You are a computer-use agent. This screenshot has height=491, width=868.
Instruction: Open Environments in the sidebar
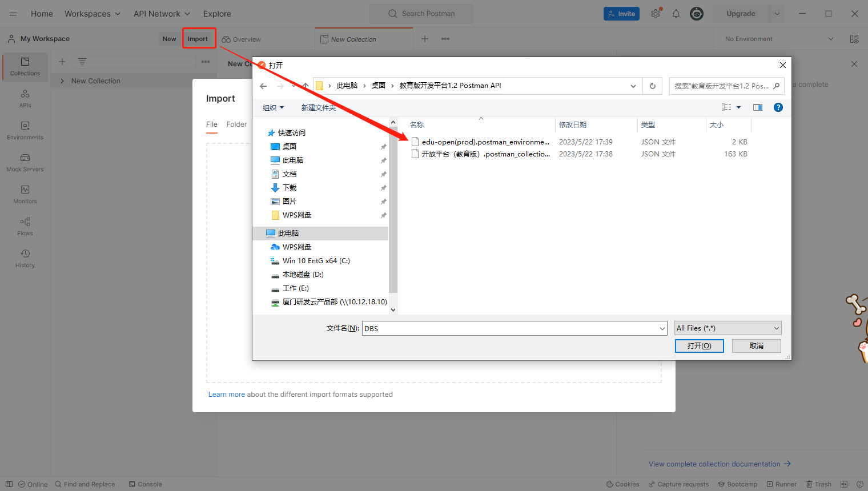point(25,130)
